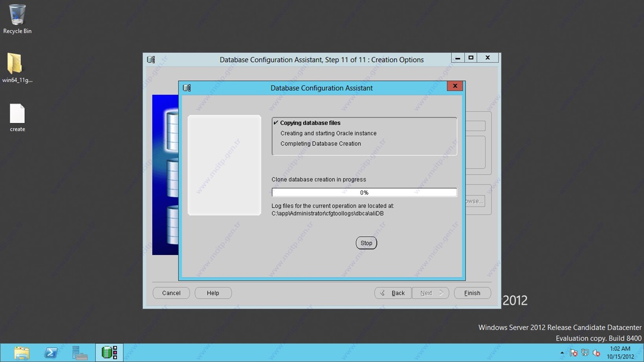Open the Recycle Bin desktop icon
The image size is (644, 362).
(17, 19)
